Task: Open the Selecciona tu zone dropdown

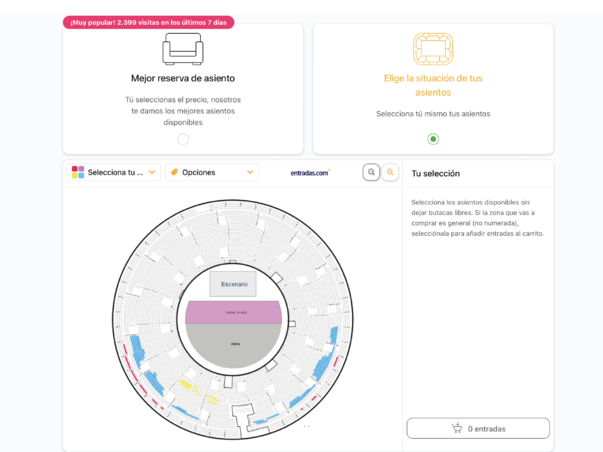Action: (113, 172)
